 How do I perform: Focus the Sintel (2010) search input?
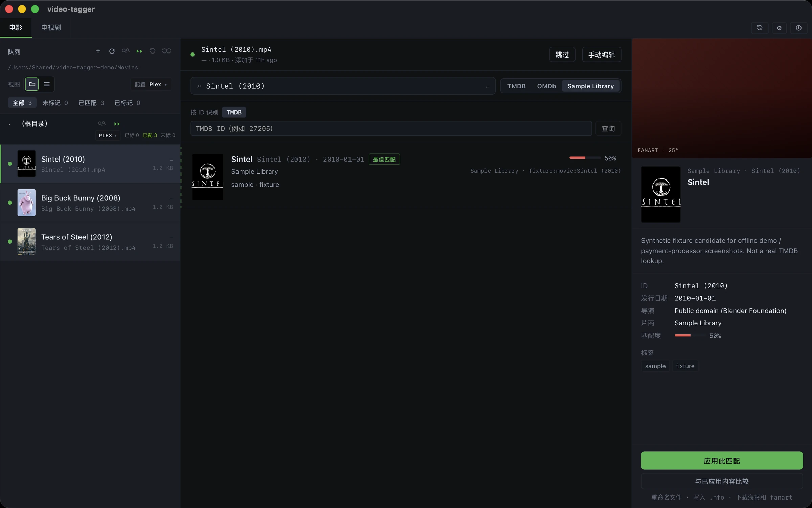point(343,86)
